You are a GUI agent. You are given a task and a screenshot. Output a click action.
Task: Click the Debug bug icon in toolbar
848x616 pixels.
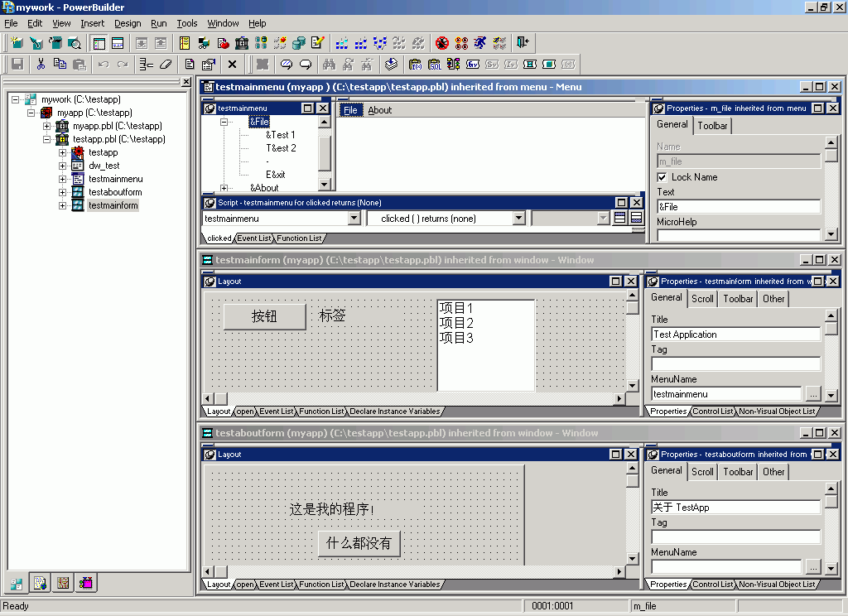tap(442, 43)
